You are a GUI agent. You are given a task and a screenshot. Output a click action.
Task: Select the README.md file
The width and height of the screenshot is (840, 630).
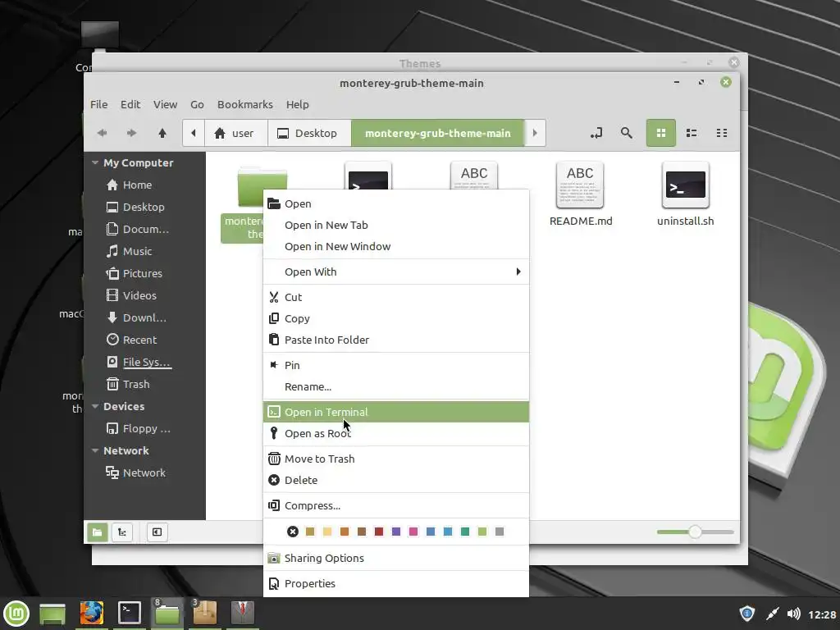coord(580,194)
